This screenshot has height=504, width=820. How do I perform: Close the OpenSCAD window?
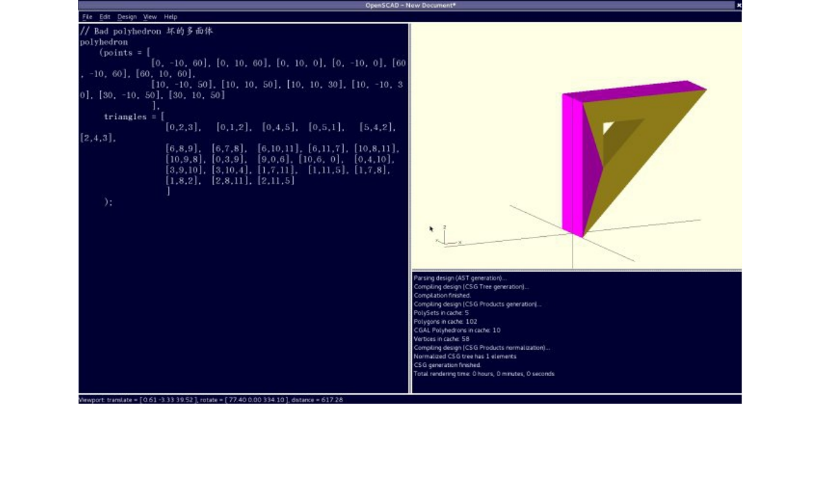point(739,6)
